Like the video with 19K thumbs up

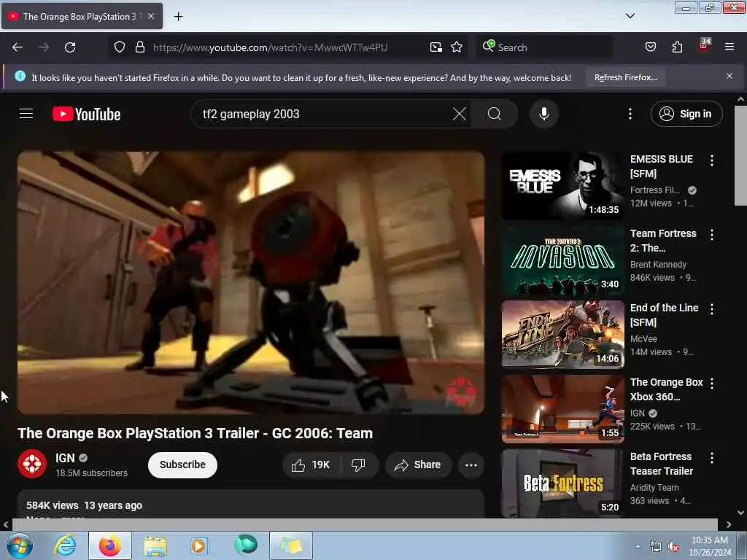point(311,464)
